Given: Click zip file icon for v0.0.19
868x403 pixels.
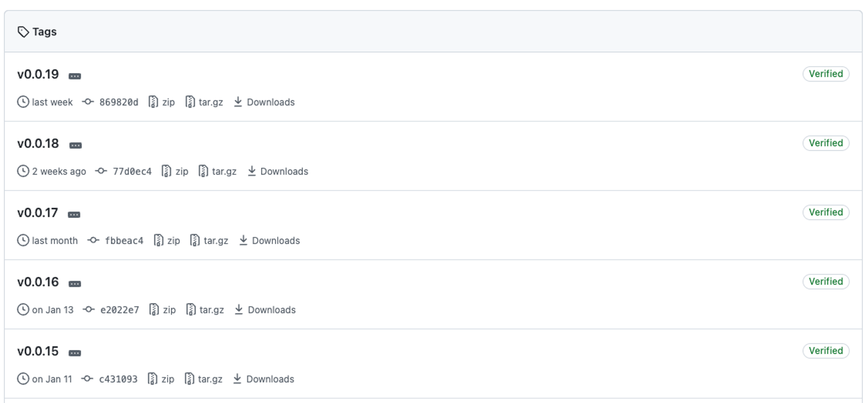Looking at the screenshot, I should (153, 102).
